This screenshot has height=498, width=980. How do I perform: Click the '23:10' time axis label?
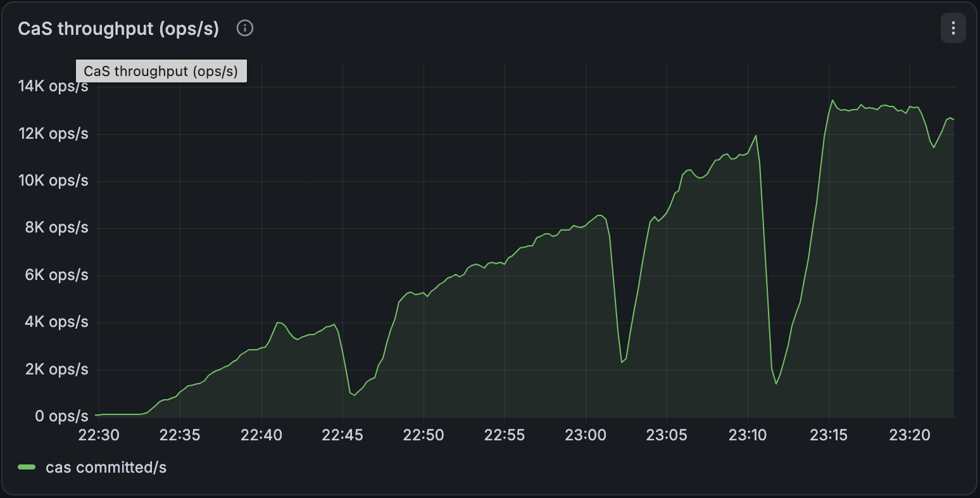(x=748, y=435)
